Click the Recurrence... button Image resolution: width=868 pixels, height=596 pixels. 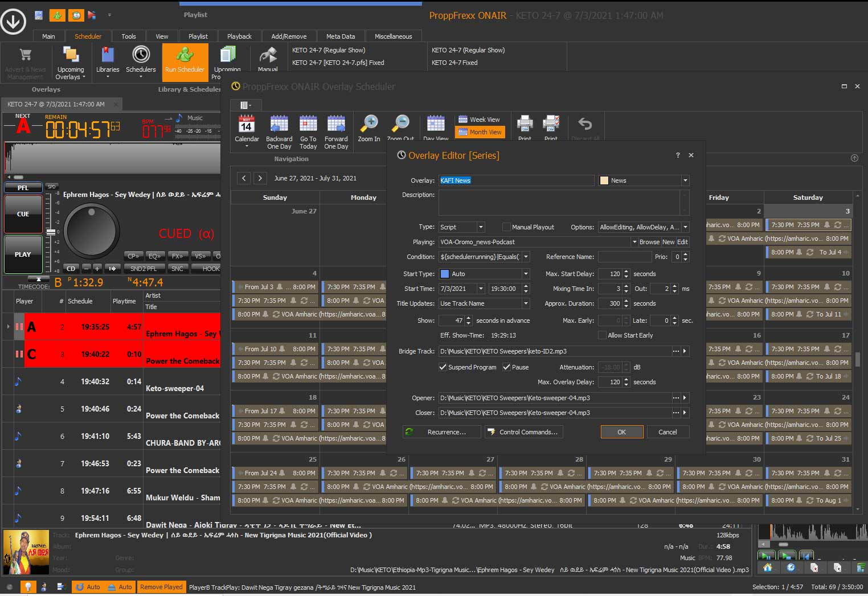click(442, 432)
